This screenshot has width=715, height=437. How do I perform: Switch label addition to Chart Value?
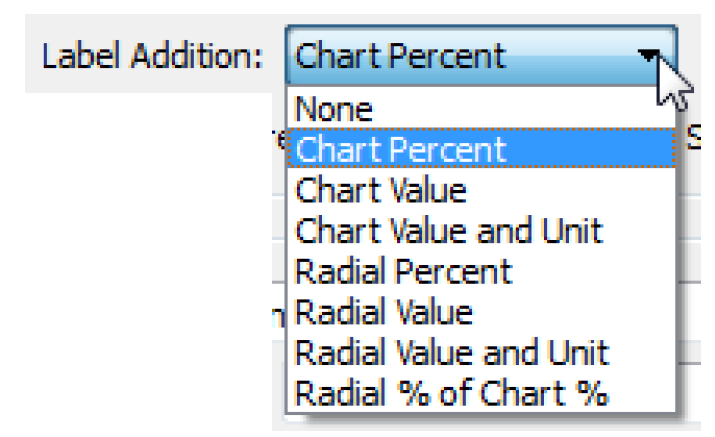pos(381,190)
